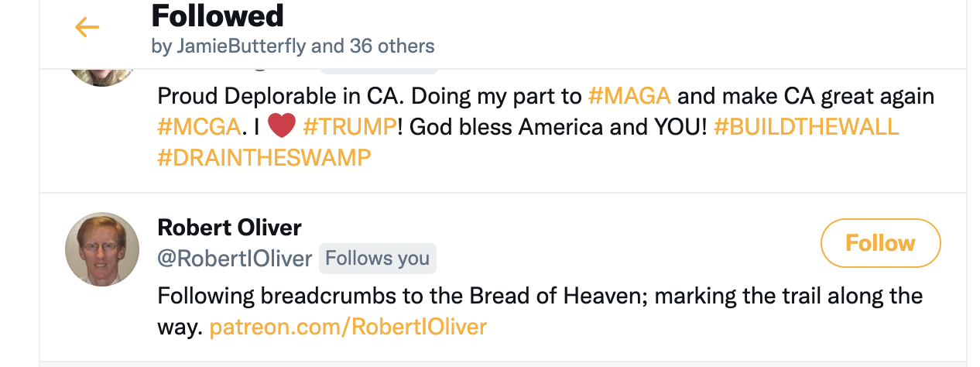Viewport: 980px width, 367px height.
Task: Open the #TRUMP hashtag link
Action: [350, 127]
